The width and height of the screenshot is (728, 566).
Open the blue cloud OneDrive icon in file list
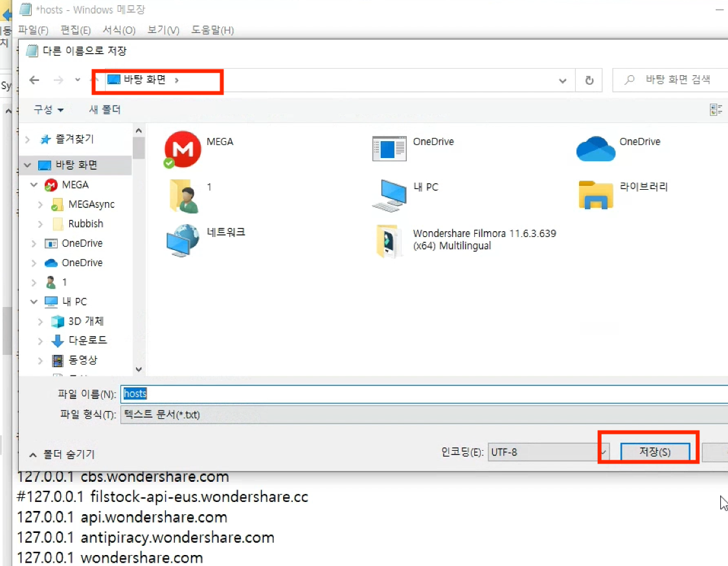[595, 148]
